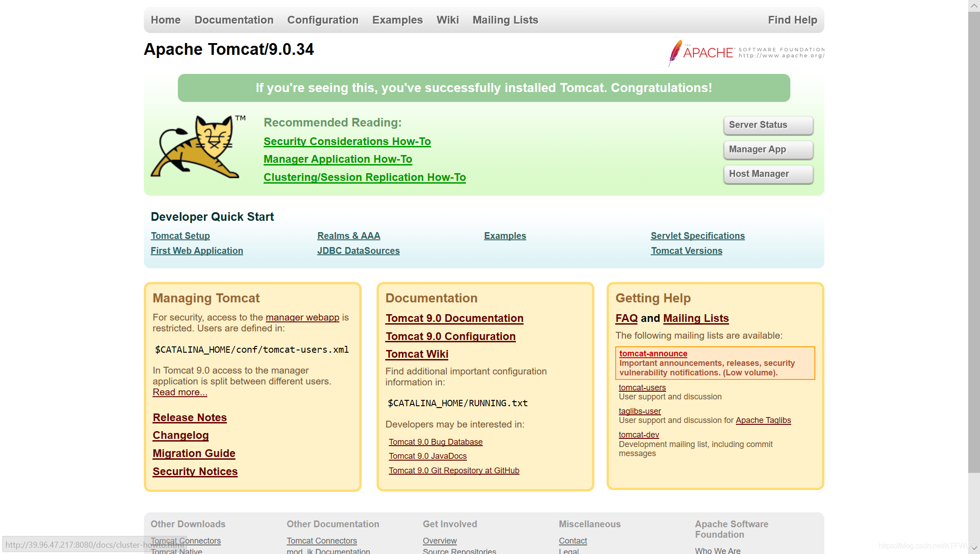
Task: Click the scrollbar up arrow
Action: click(x=974, y=6)
